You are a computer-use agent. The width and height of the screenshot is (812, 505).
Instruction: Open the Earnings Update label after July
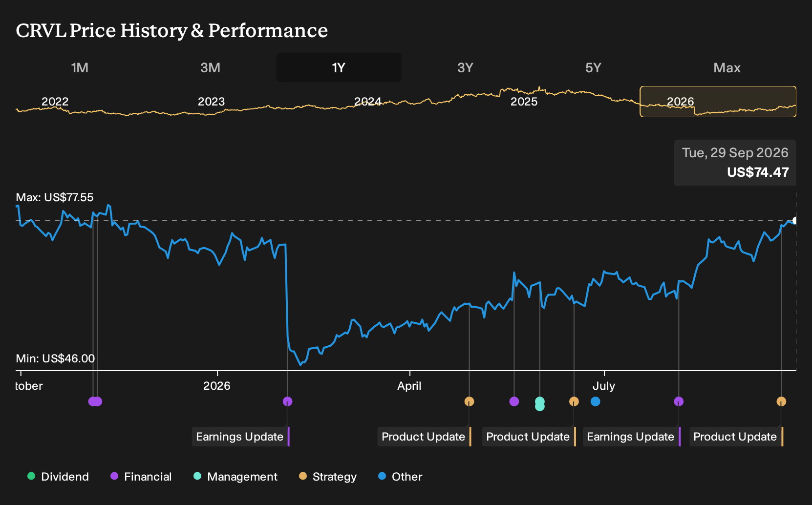click(x=632, y=437)
